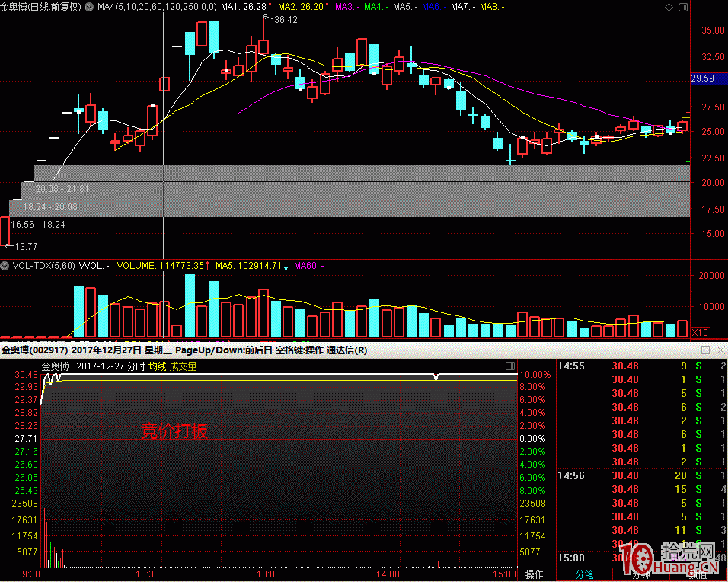This screenshot has height=582, width=728.
Task: Click the candlestick under the crosshair line
Action: [x=164, y=84]
